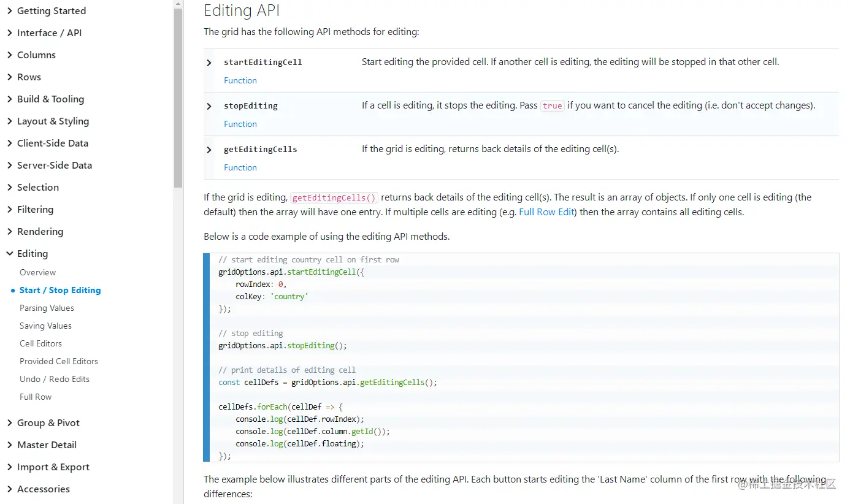This screenshot has height=504, width=850.
Task: Select the Editing menu heading
Action: tap(33, 254)
